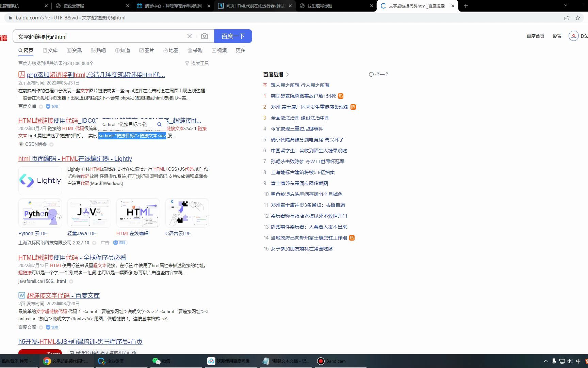Open the Lightly HTML在线编辑器 result
588x368 pixels.
coord(75,158)
